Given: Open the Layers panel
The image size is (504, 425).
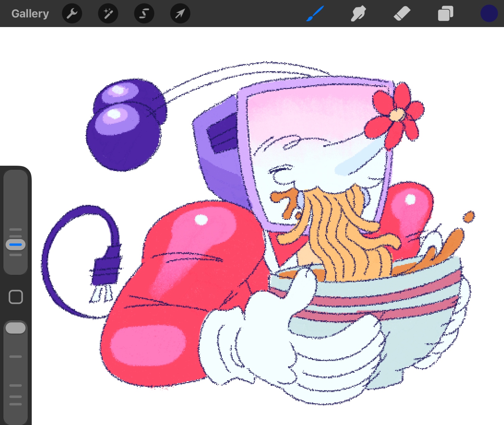Looking at the screenshot, I should pos(446,14).
